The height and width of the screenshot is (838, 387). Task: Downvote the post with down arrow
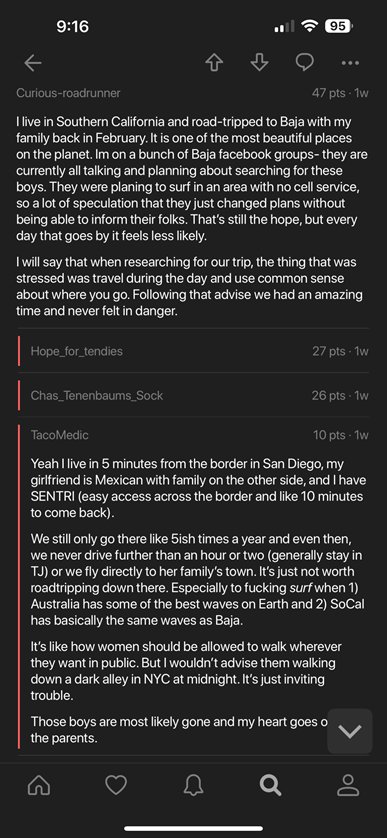click(x=259, y=63)
